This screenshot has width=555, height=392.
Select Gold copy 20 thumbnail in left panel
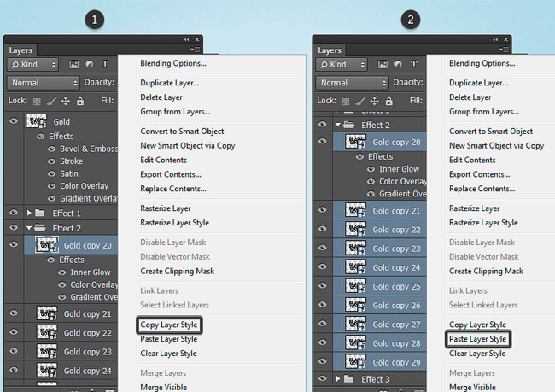coord(47,245)
